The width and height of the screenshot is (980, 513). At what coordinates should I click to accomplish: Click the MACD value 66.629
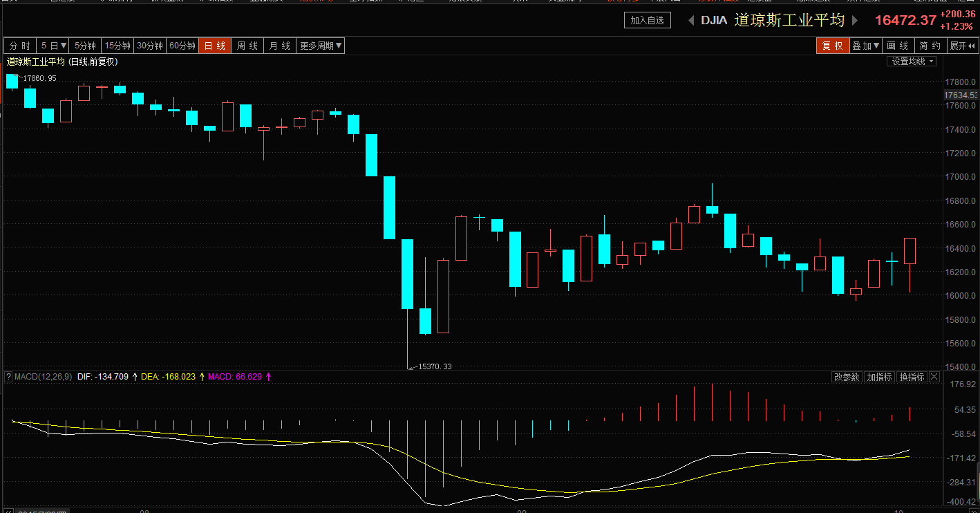pos(249,377)
